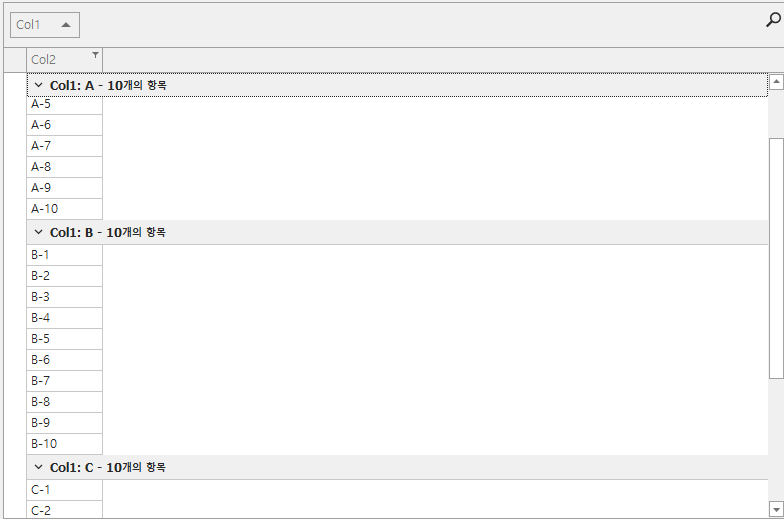Select the A-8 row cell
784x519 pixels.
[64, 167]
